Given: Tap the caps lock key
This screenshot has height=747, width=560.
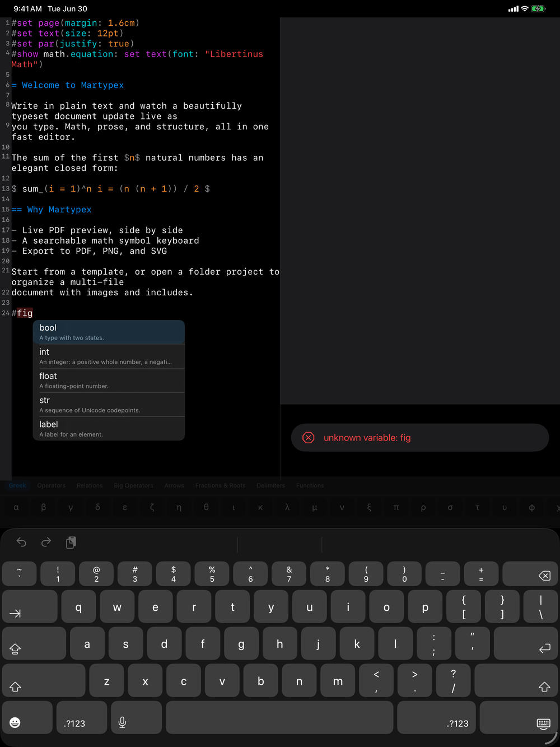Looking at the screenshot, I should [x=34, y=644].
